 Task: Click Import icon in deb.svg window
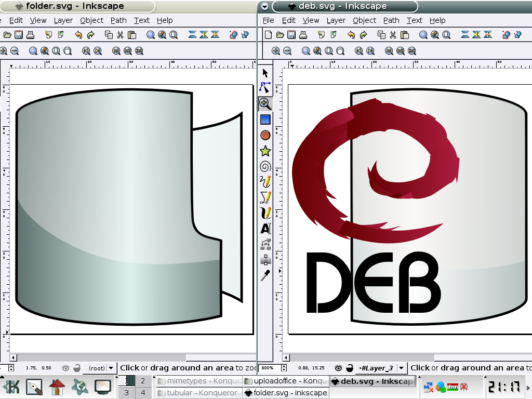(321, 35)
